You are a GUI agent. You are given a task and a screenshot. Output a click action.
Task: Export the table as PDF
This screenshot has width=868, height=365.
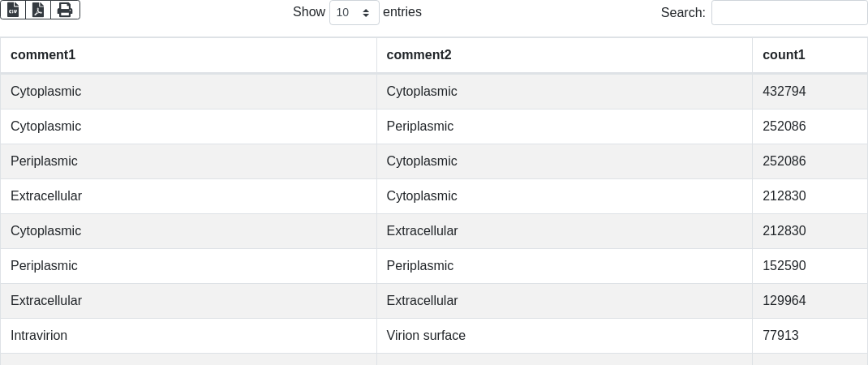point(38,10)
